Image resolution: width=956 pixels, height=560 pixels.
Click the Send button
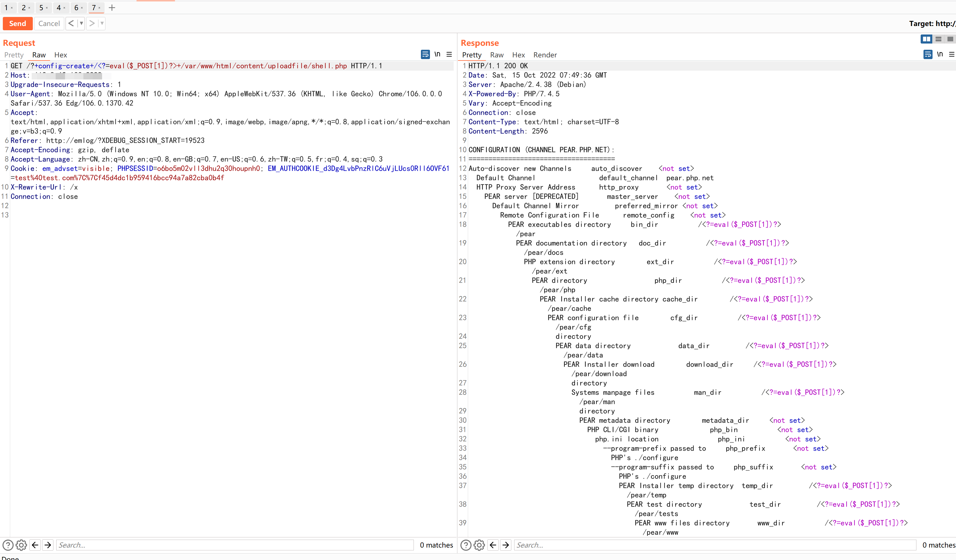point(18,23)
